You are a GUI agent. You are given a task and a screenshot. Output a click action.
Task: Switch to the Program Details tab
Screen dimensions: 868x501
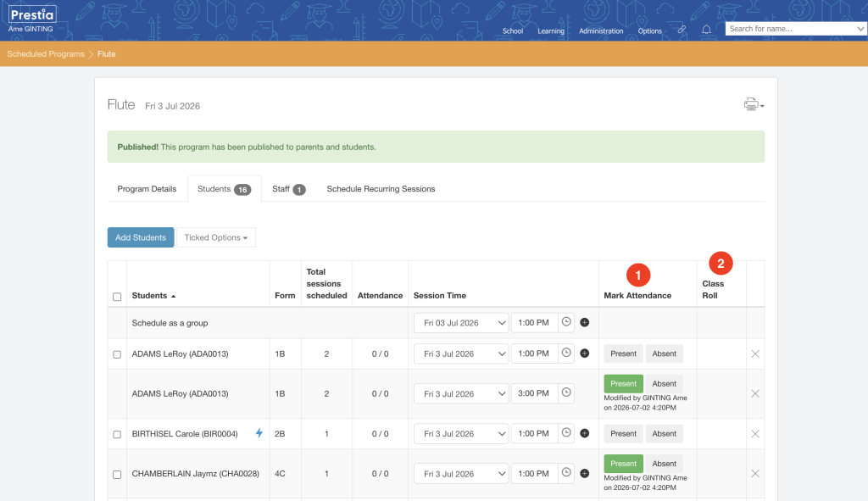point(147,189)
